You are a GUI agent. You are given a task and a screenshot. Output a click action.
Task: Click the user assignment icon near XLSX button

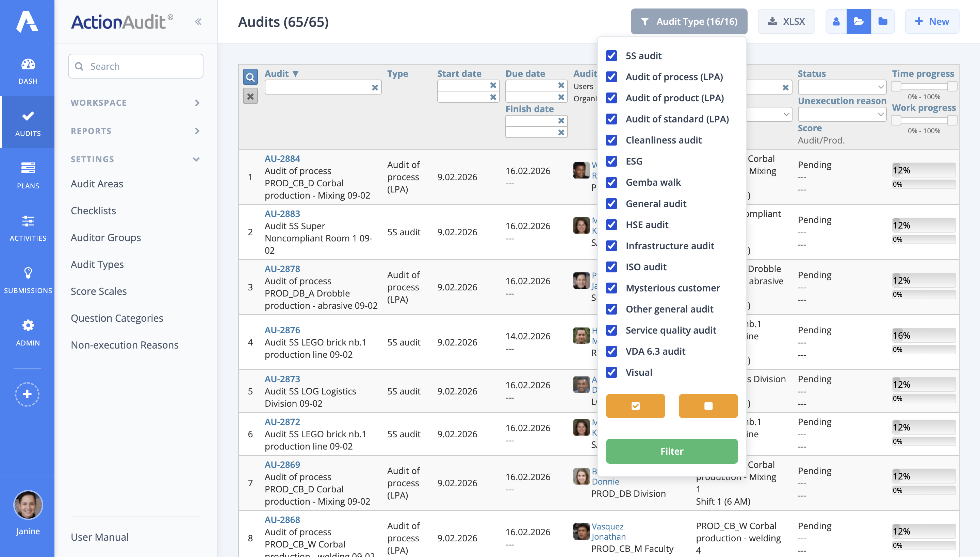tap(836, 21)
